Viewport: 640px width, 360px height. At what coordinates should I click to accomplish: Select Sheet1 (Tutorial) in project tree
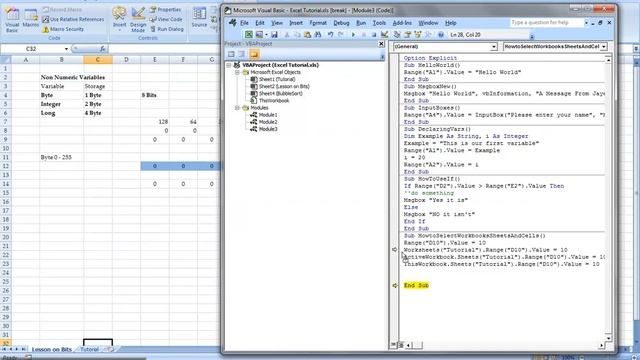tap(277, 79)
